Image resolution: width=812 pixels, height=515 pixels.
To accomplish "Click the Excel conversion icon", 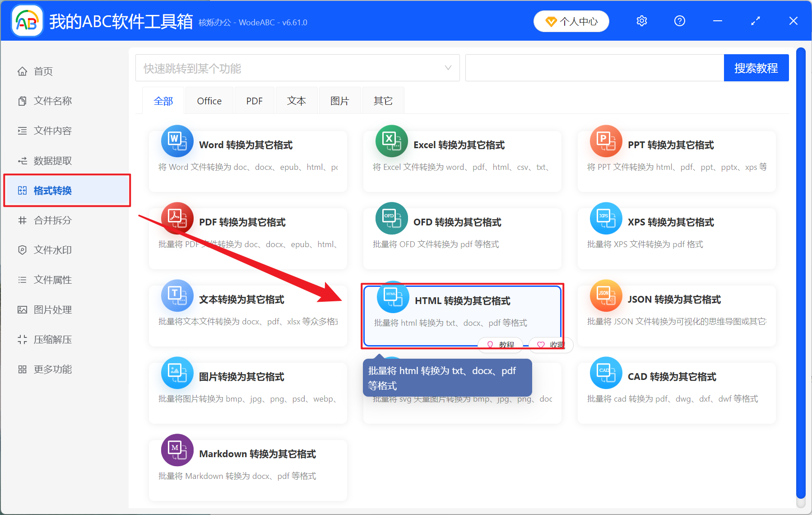I will click(391, 141).
